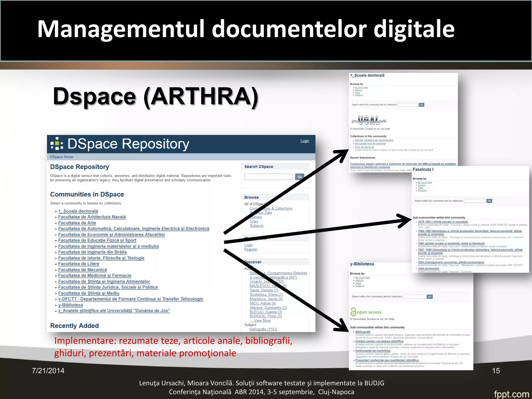The image size is (532, 399).
Task: Click the Login link under My Account
Action: click(x=248, y=245)
